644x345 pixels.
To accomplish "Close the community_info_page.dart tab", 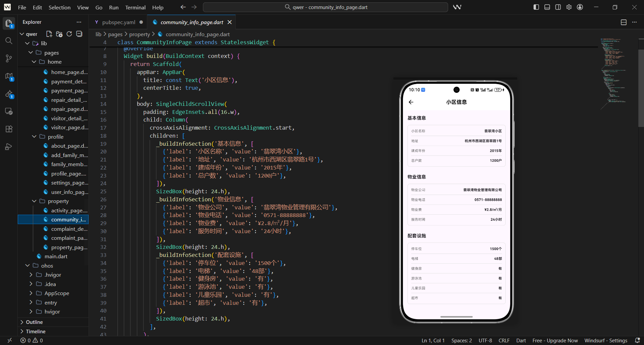I will pyautogui.click(x=229, y=22).
